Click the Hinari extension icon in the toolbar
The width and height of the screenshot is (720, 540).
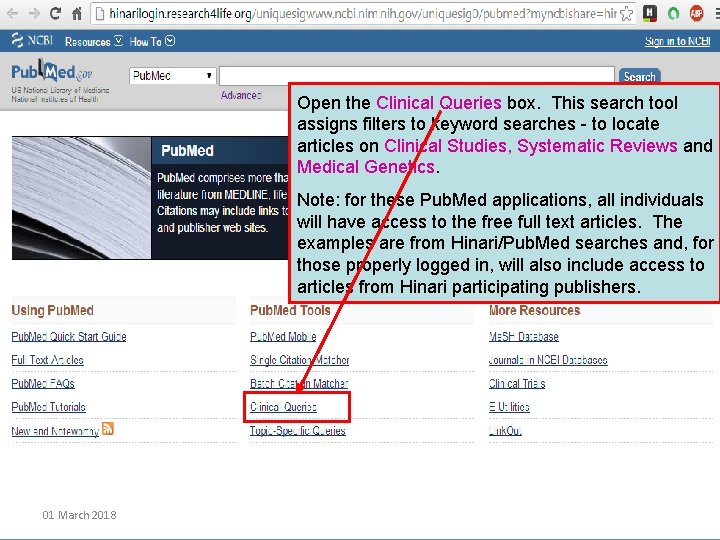click(649, 13)
